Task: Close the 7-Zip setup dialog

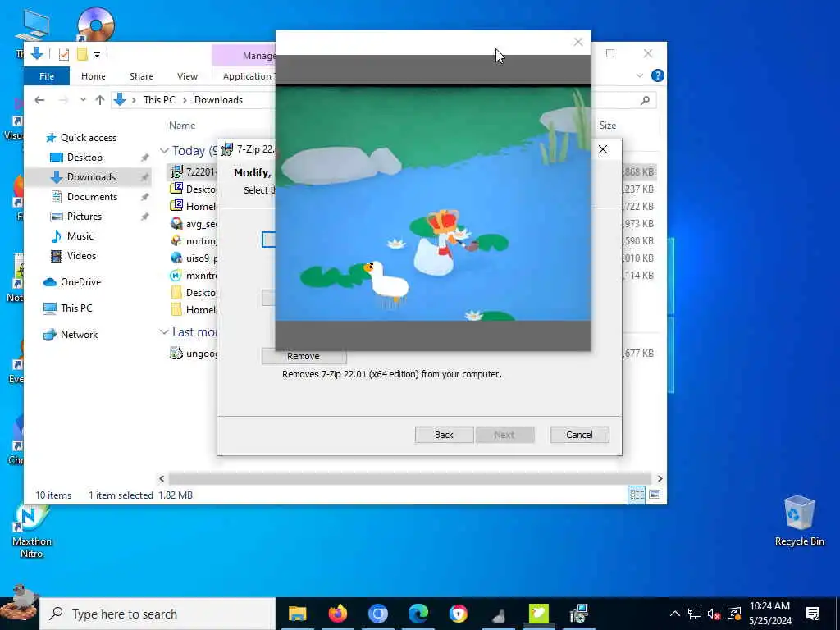Action: point(603,149)
